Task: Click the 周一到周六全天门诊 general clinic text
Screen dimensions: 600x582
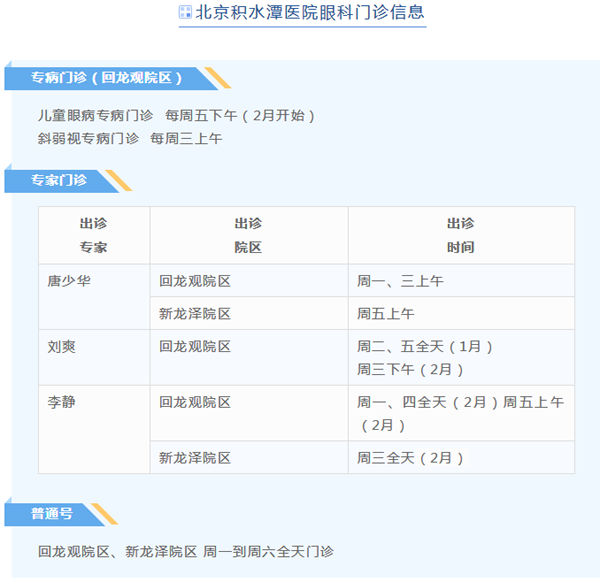Action: click(268, 551)
